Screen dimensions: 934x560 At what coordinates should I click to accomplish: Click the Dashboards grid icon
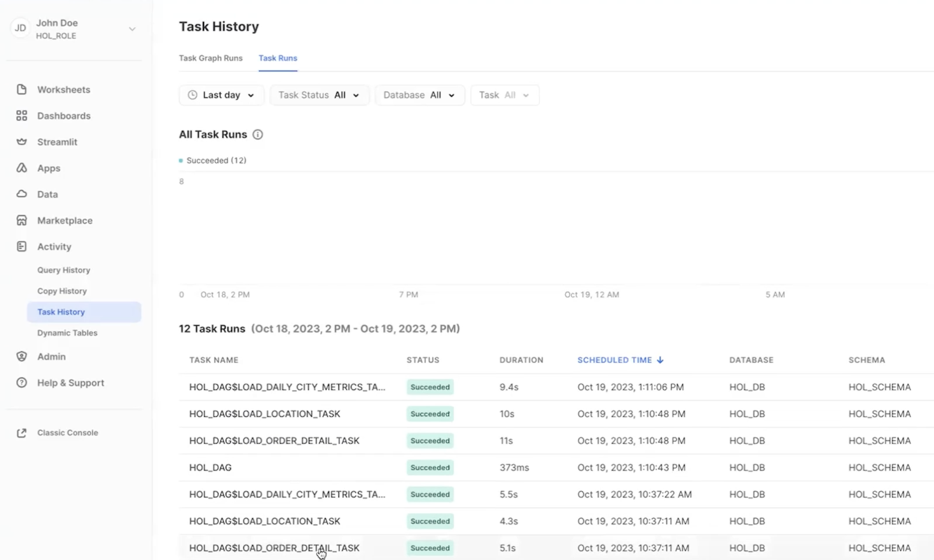coord(21,116)
